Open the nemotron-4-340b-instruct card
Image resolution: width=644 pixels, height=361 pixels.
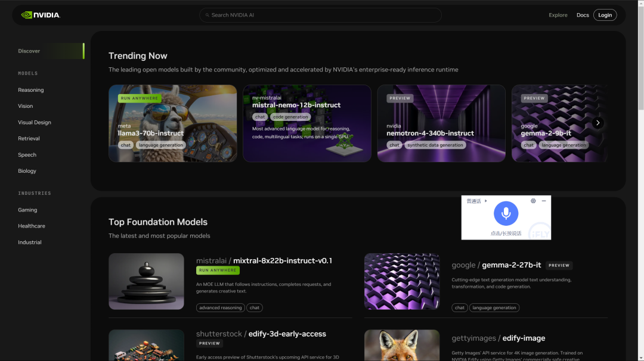[x=441, y=123]
